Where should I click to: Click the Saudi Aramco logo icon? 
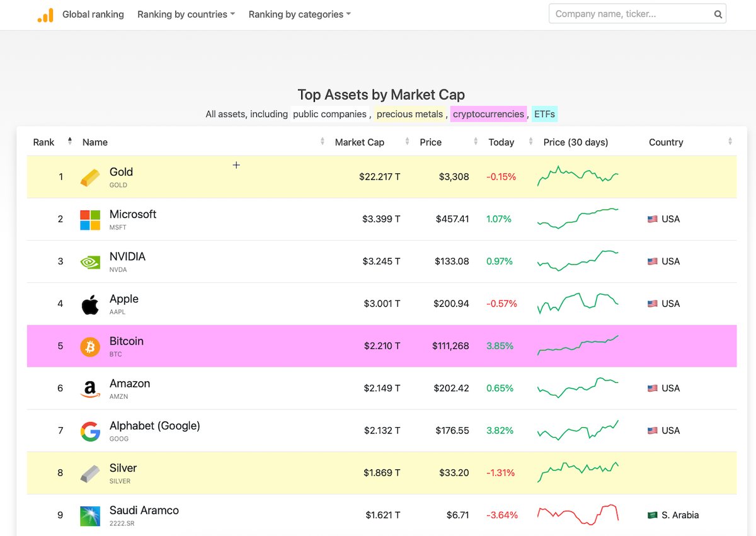[90, 516]
